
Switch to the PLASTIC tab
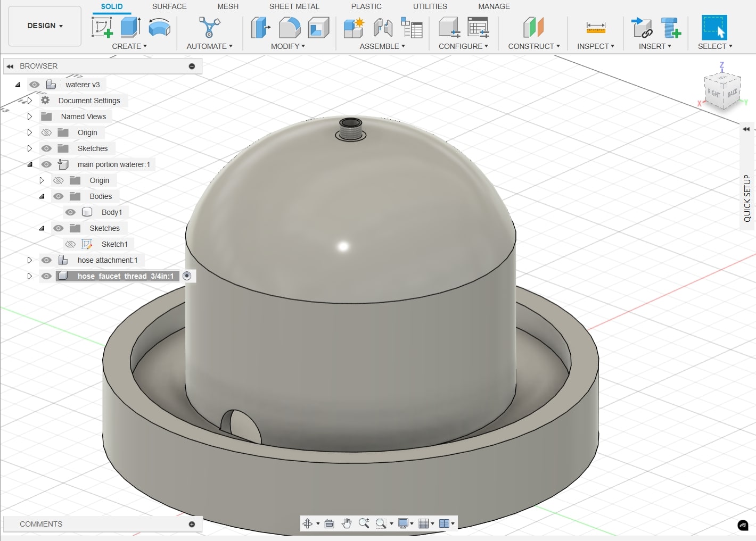tap(366, 6)
